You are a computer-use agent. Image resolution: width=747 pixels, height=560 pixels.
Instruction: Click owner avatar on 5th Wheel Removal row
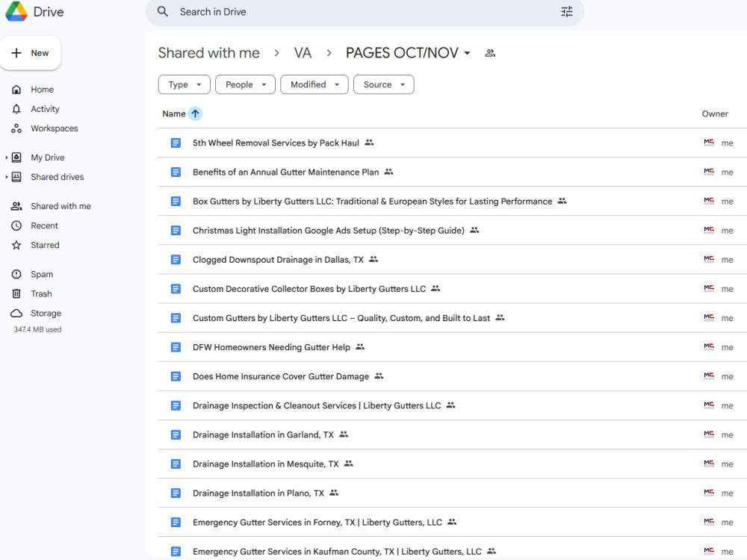709,143
